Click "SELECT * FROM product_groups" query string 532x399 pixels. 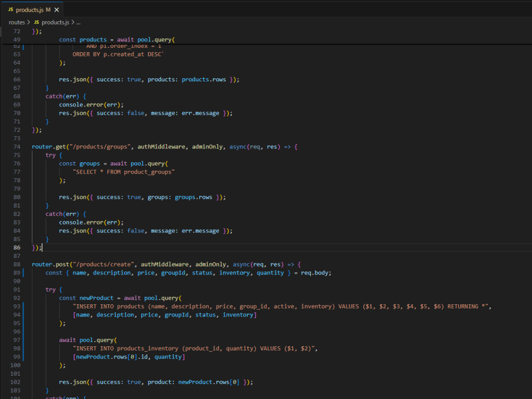click(x=123, y=172)
